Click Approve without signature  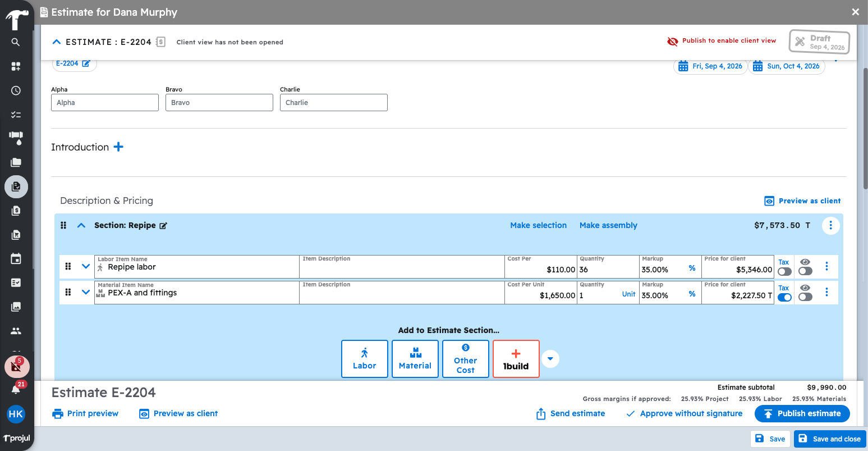(684, 413)
